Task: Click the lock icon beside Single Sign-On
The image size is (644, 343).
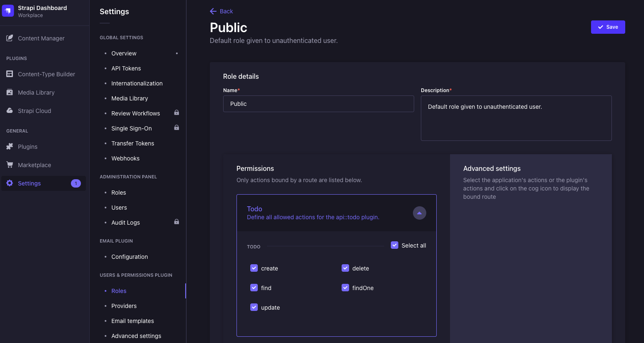Action: coord(176,128)
